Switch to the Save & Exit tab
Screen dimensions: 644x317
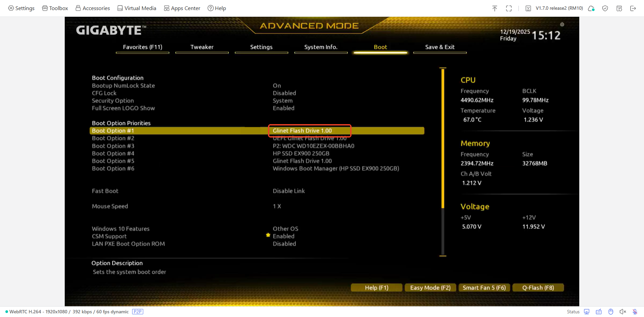(x=440, y=47)
